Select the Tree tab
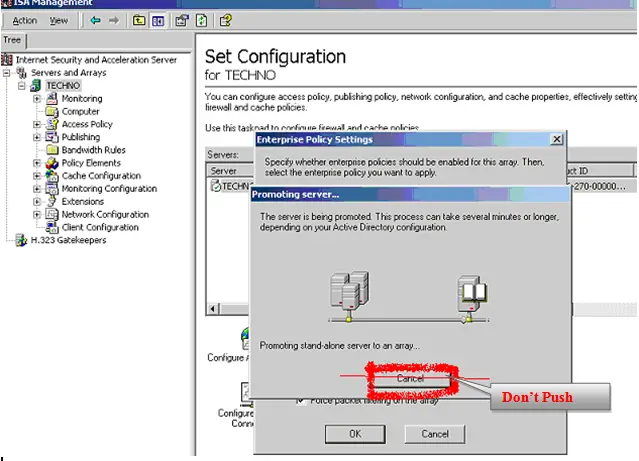 12,40
